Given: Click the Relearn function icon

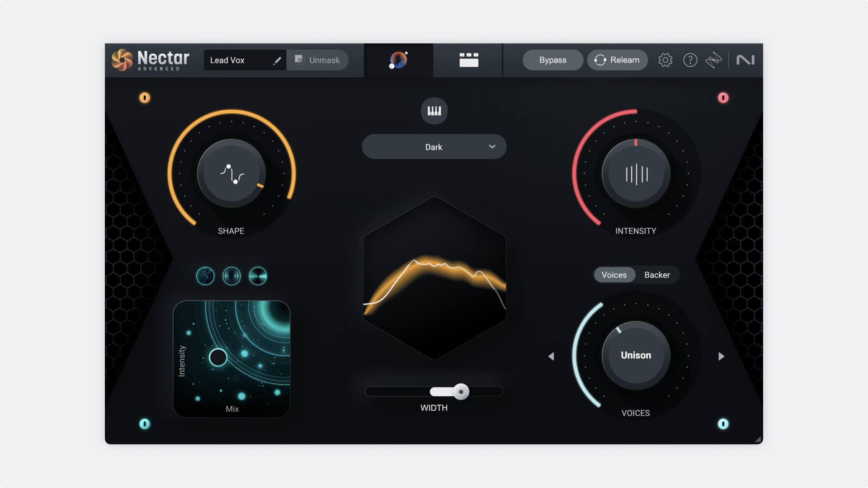Looking at the screenshot, I should (600, 60).
